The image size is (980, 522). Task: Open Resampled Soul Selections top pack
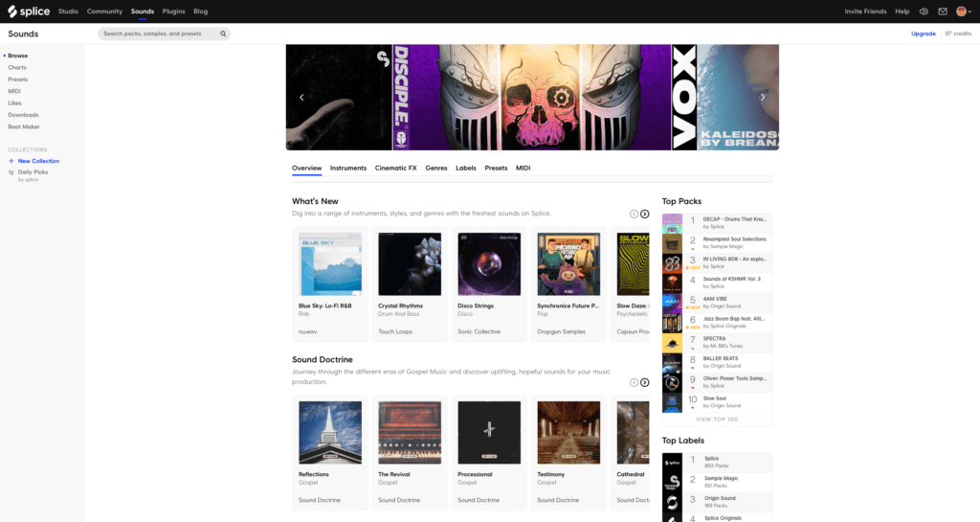(717, 243)
